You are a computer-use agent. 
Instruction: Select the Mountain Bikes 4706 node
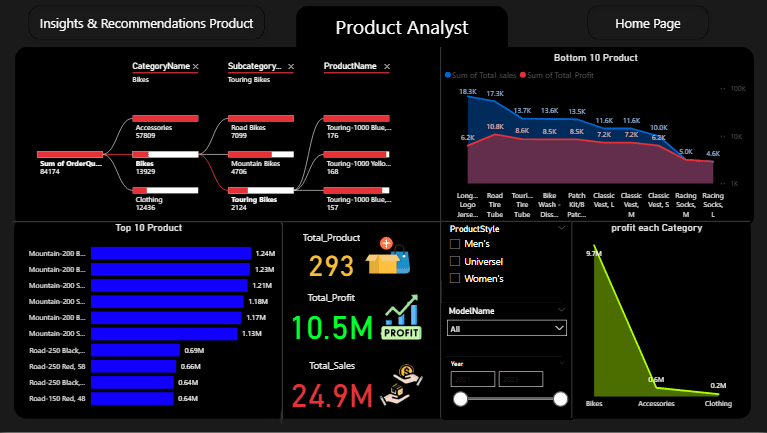coord(261,154)
